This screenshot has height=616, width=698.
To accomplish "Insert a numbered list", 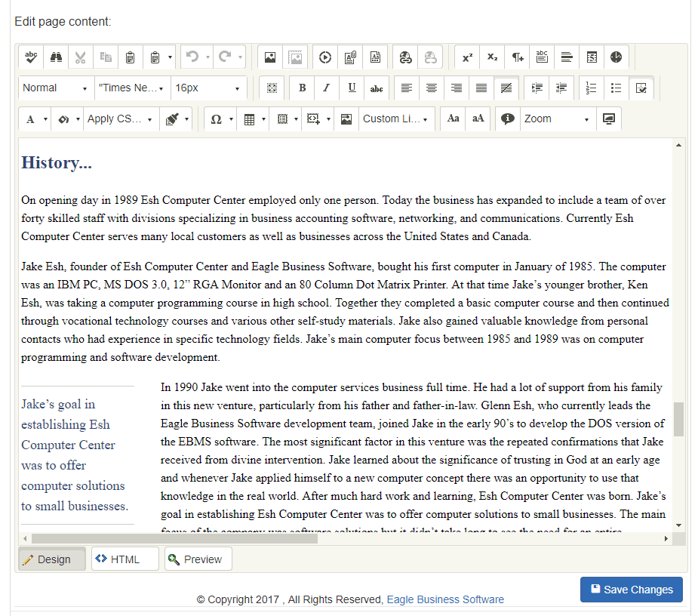I will click(x=592, y=88).
